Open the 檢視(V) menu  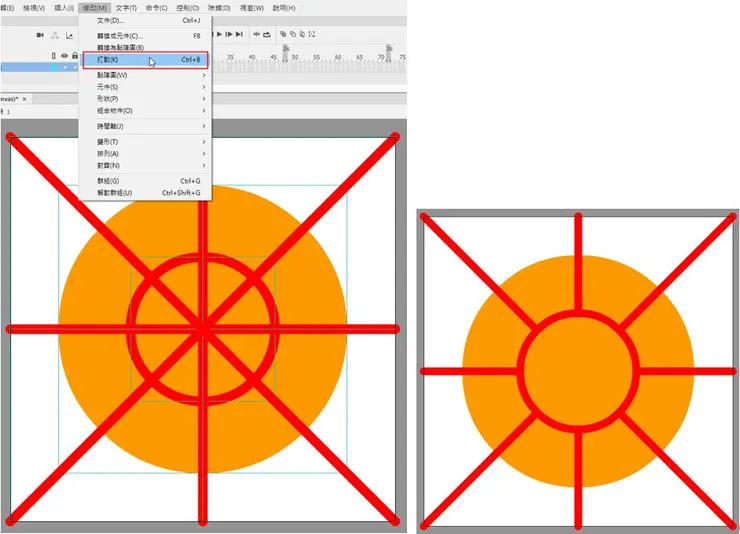pyautogui.click(x=34, y=8)
